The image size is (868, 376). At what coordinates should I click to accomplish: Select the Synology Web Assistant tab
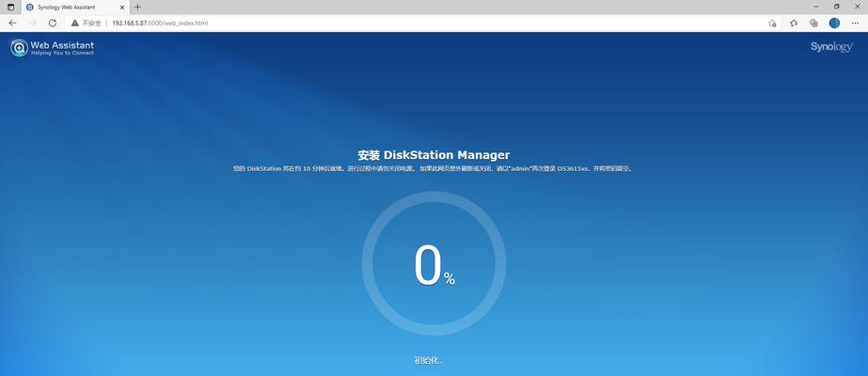coord(75,8)
